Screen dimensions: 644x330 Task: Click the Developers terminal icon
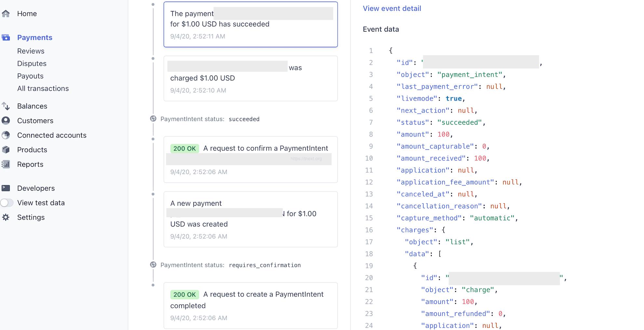(6, 188)
